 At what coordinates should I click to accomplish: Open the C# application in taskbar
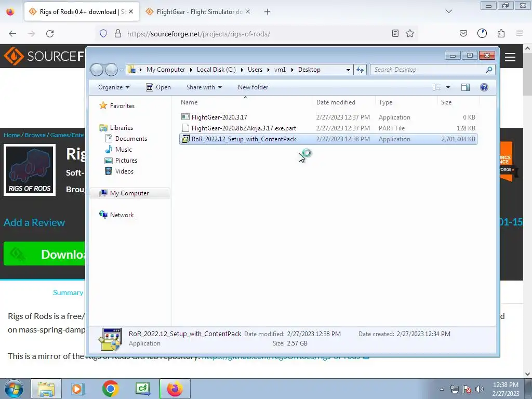point(142,389)
